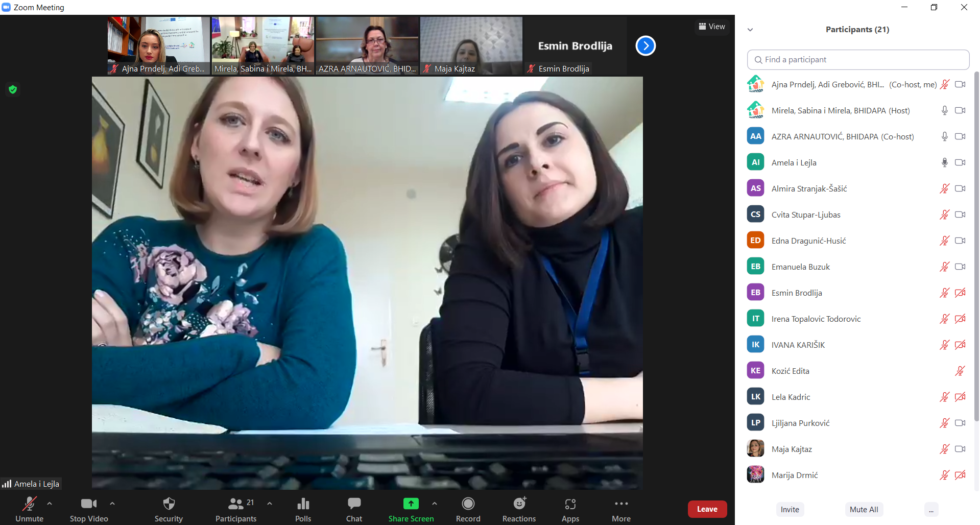Unmute your microphone
Image resolution: width=980 pixels, height=525 pixels.
29,509
